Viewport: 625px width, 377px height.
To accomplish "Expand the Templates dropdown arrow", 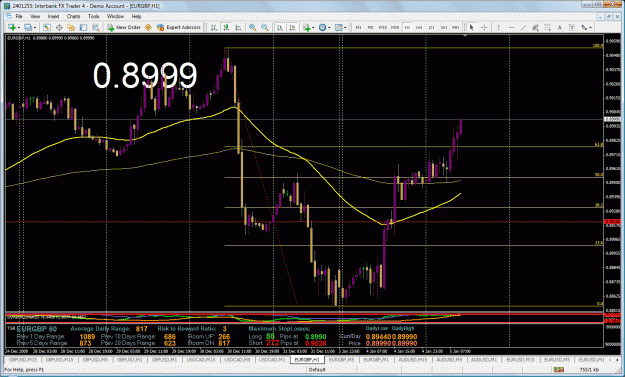I will (x=345, y=27).
